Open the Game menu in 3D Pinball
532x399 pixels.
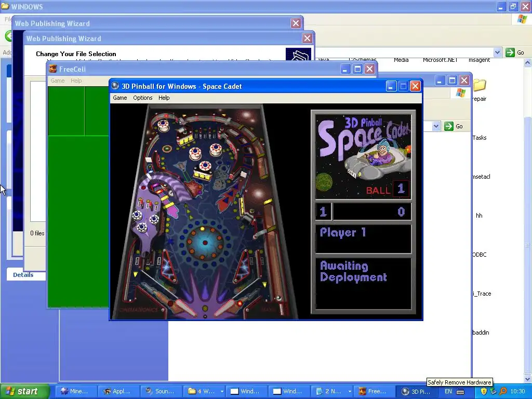coord(120,98)
